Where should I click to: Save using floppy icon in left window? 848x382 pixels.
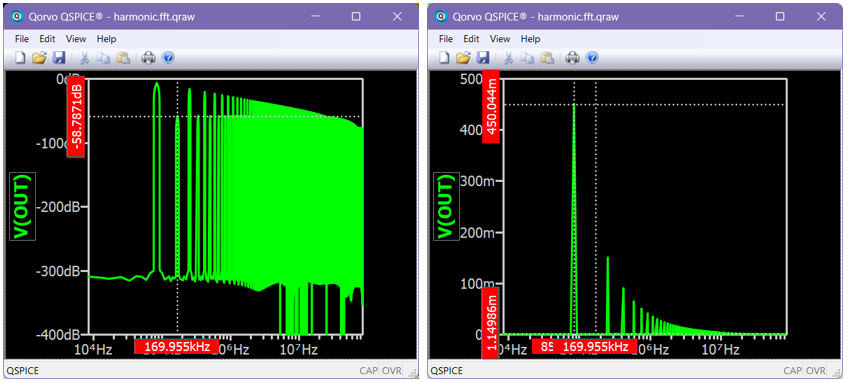[59, 57]
